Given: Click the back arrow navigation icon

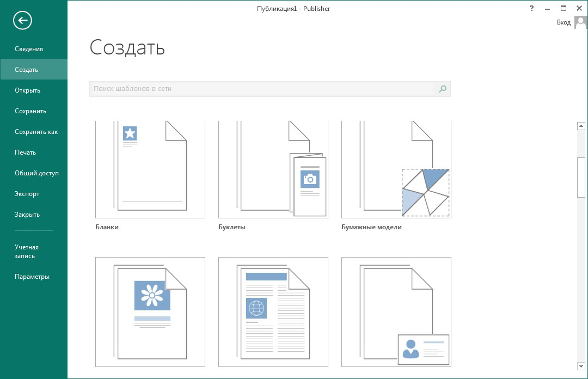Looking at the screenshot, I should (x=22, y=21).
